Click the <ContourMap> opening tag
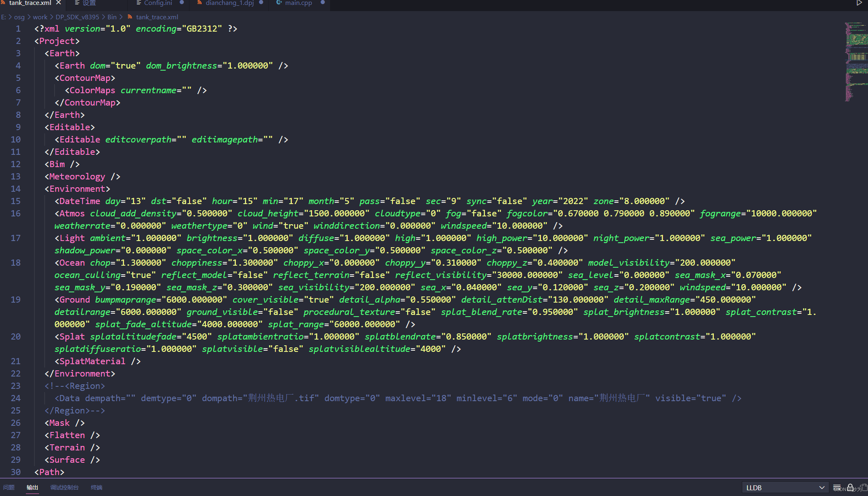 pos(85,78)
